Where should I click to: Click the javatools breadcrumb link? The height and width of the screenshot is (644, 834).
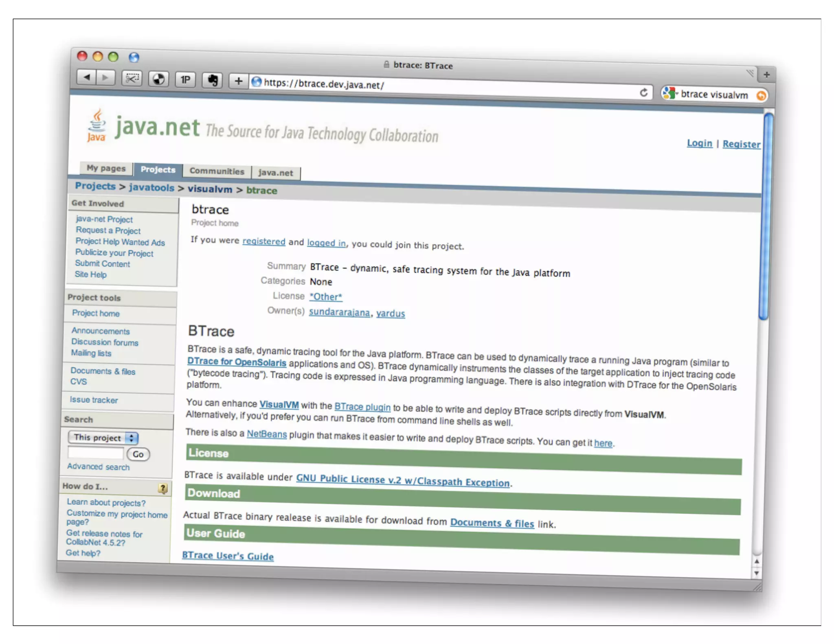pyautogui.click(x=151, y=187)
